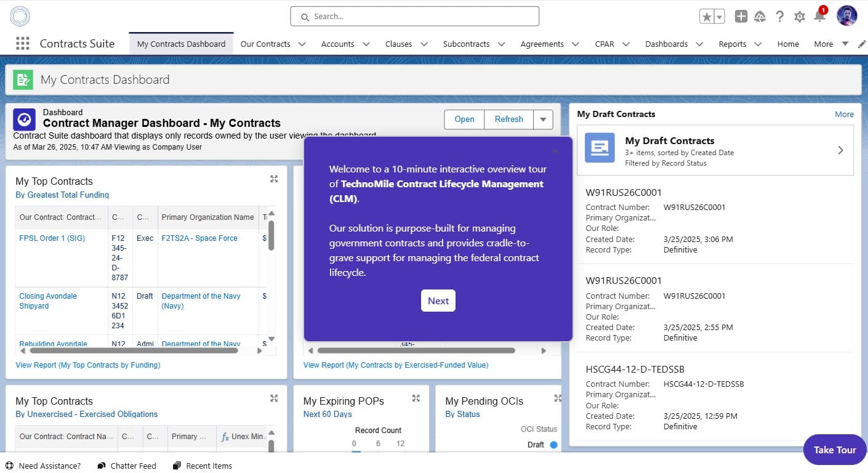Switch to the Home tab
The width and height of the screenshot is (868, 473).
tap(788, 44)
